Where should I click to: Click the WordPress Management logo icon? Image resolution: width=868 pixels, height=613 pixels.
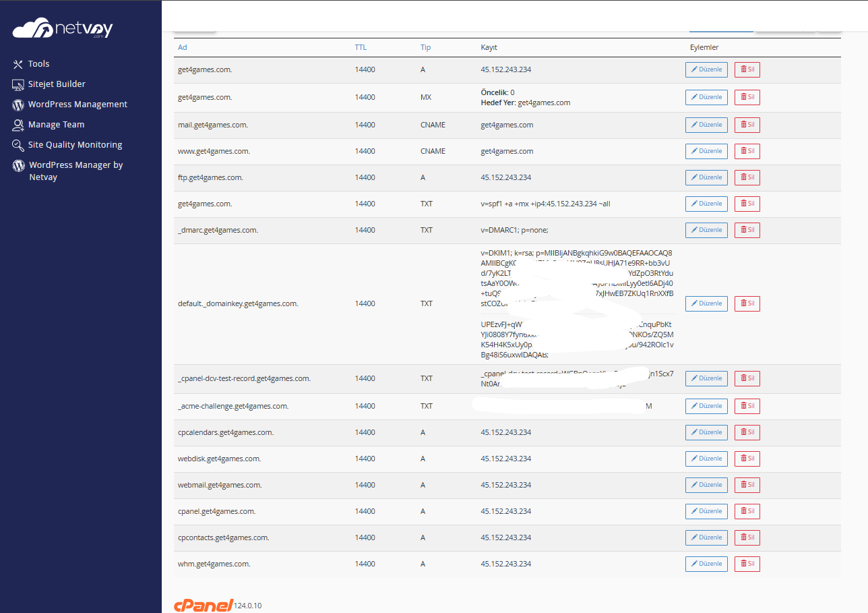pyautogui.click(x=18, y=105)
